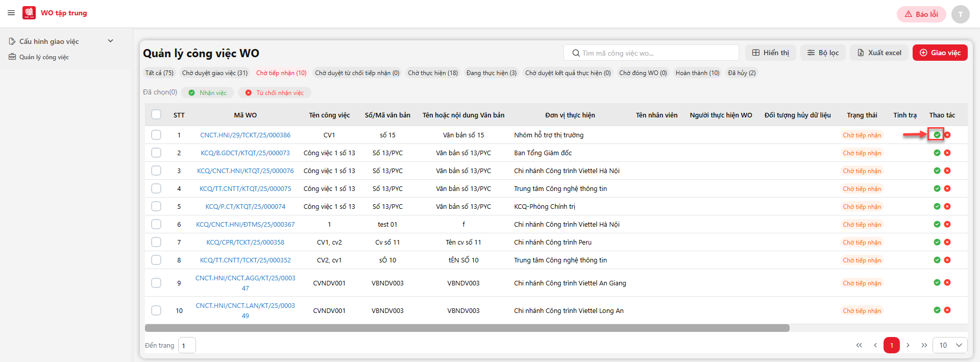This screenshot has width=980, height=362.
Task: Click the bulk Nhận việc button
Action: pos(208,92)
